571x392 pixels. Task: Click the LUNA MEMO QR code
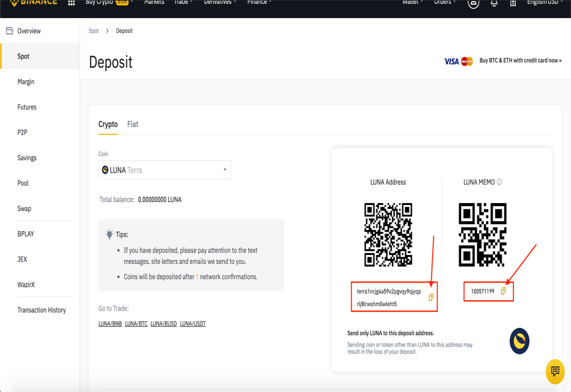point(482,235)
